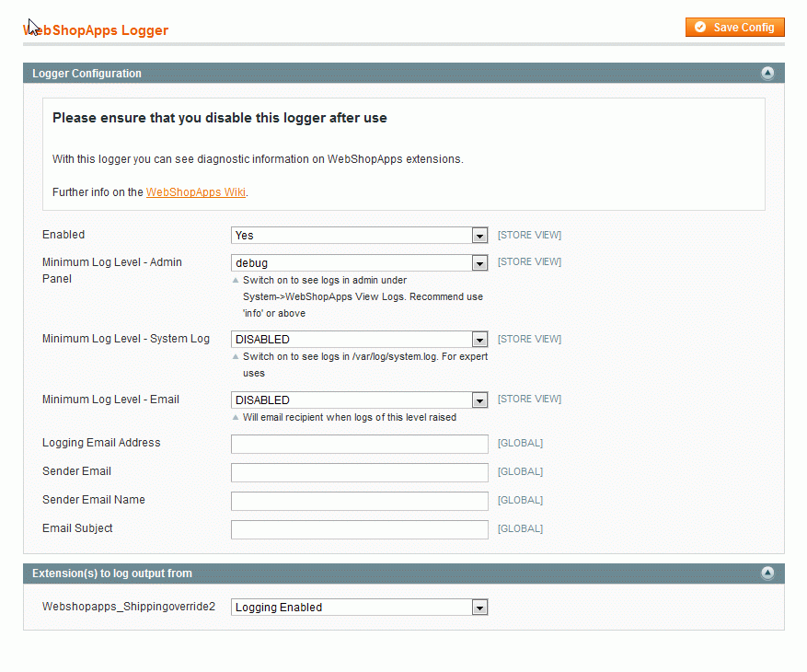Click the checkmark icon on Save Config
This screenshot has height=672, width=807.
pos(701,28)
